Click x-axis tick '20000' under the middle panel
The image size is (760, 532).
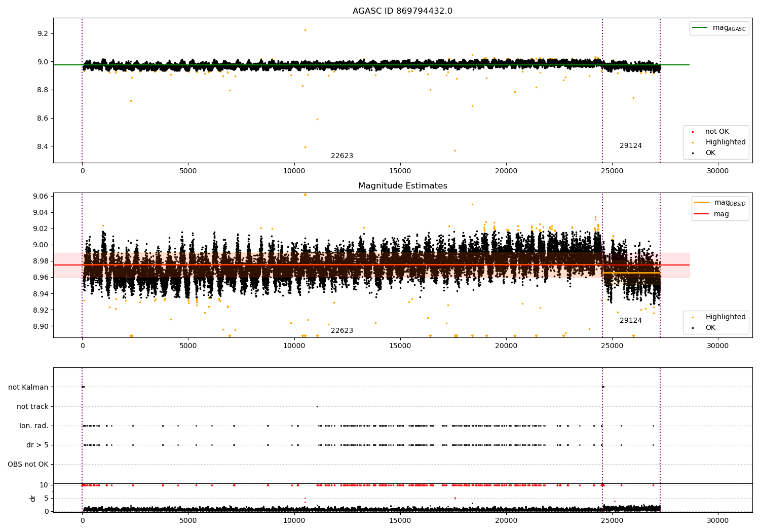point(506,346)
